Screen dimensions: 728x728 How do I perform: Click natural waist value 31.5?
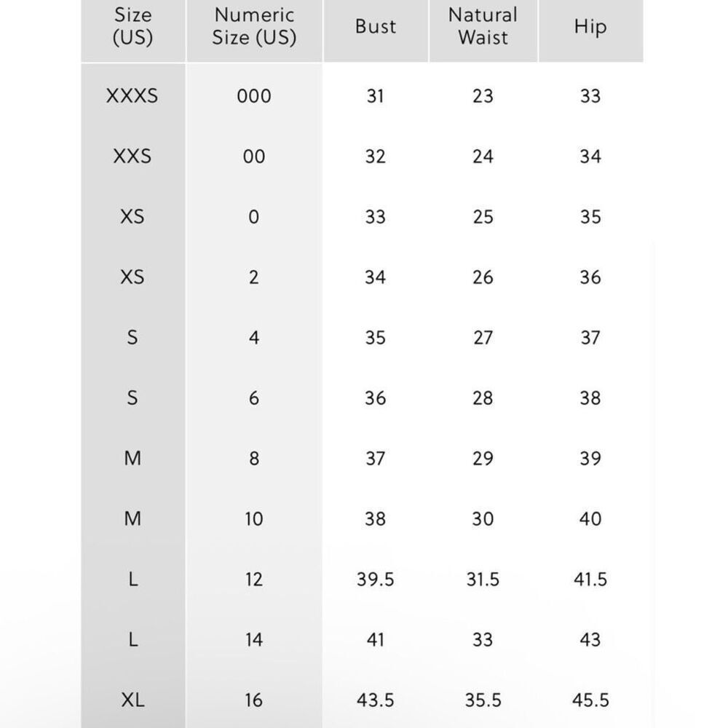pos(483,579)
